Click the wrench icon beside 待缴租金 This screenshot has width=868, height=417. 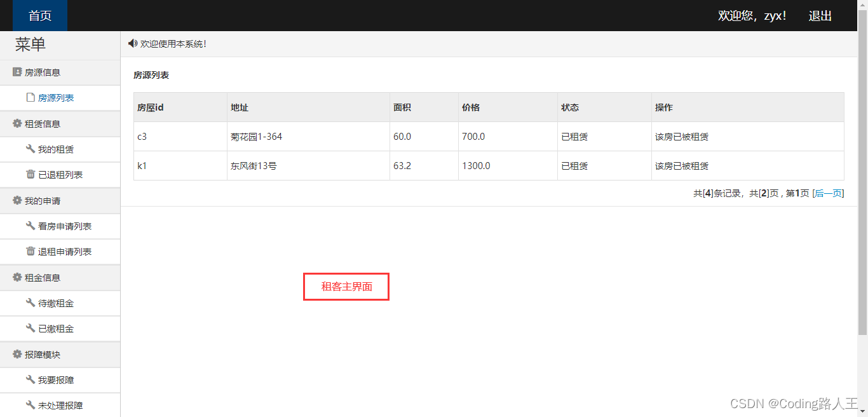pos(30,303)
